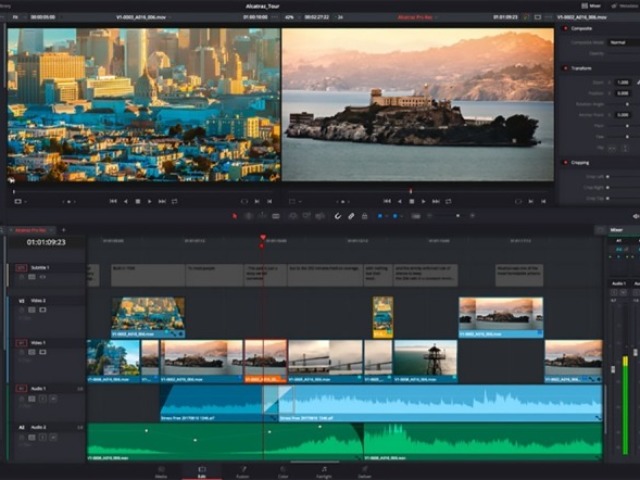Toggle Loop in timeline viewer
The image size is (640, 480).
[449, 201]
